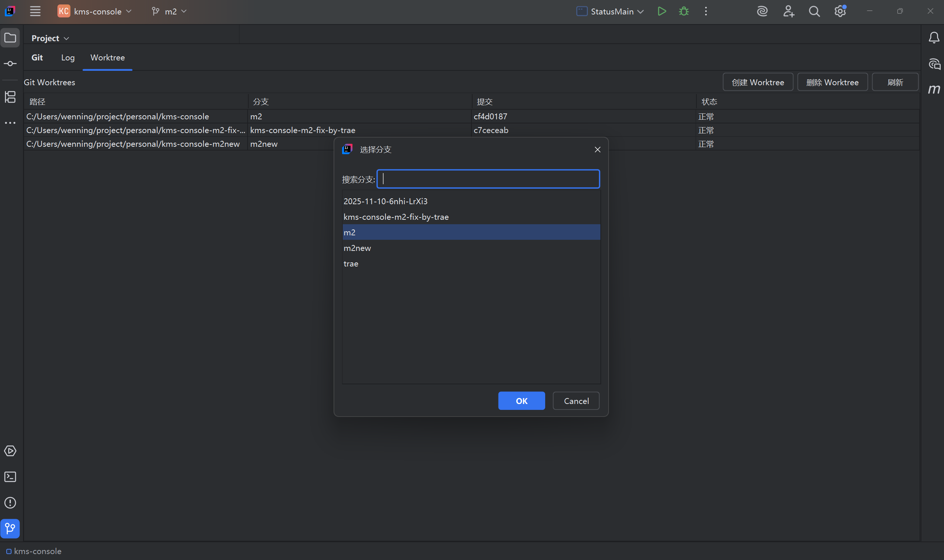Image resolution: width=944 pixels, height=560 pixels.
Task: Click the 分支 column header
Action: pyautogui.click(x=360, y=102)
